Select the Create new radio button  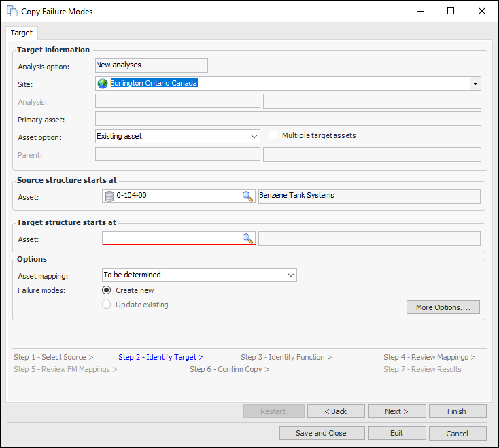click(107, 290)
